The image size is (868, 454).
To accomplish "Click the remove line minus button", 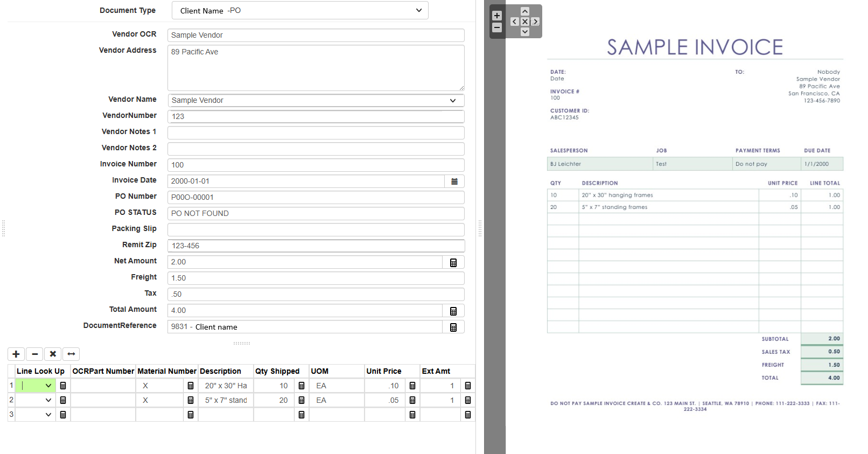I will pos(34,354).
